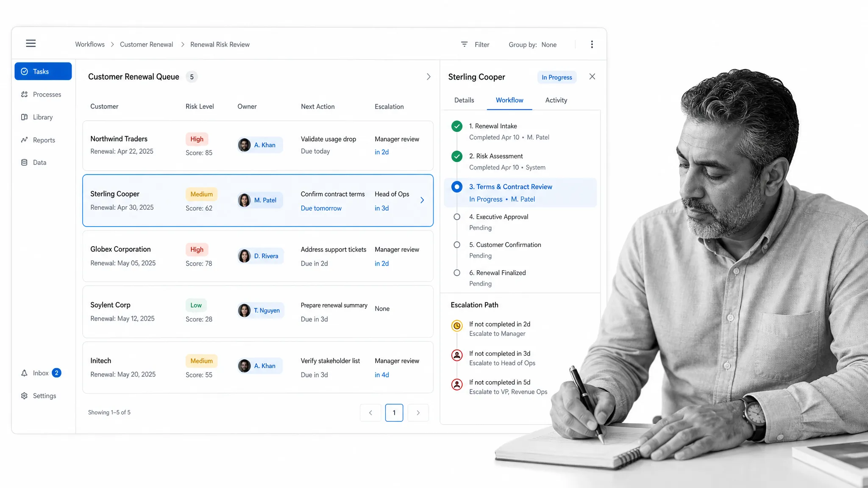Select the Executive Approval step circle
The height and width of the screenshot is (488, 868).
click(x=457, y=217)
